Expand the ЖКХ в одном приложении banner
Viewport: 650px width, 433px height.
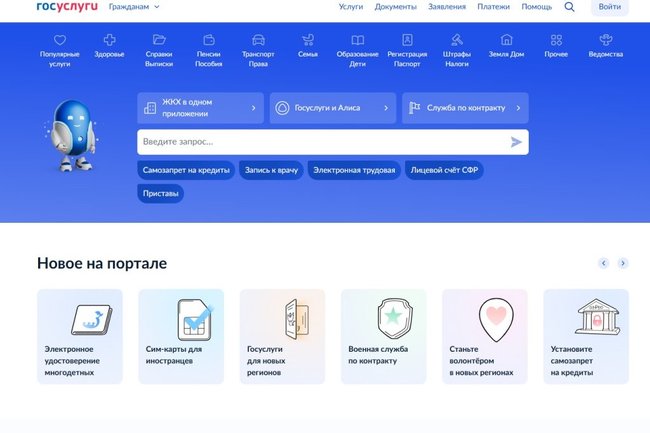pyautogui.click(x=253, y=108)
